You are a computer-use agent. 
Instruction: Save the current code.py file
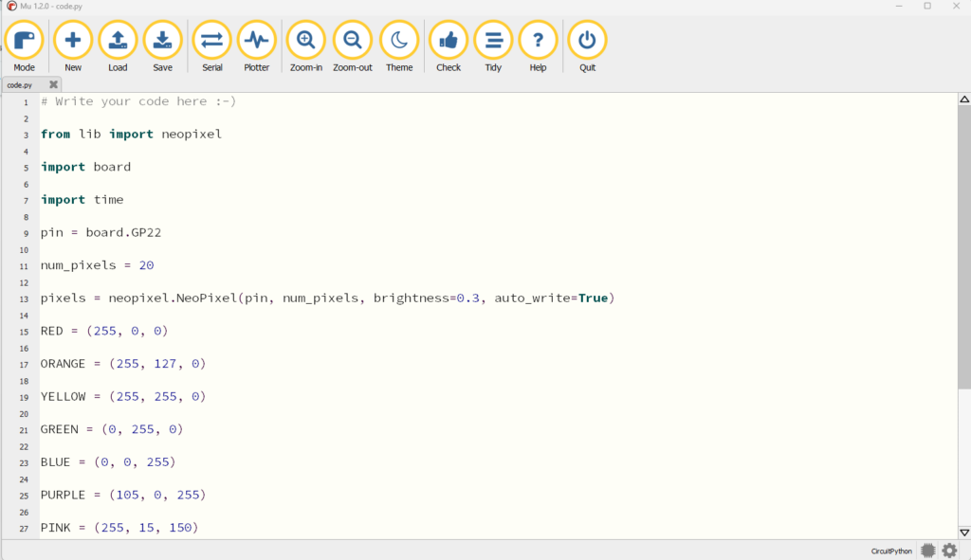tap(162, 41)
